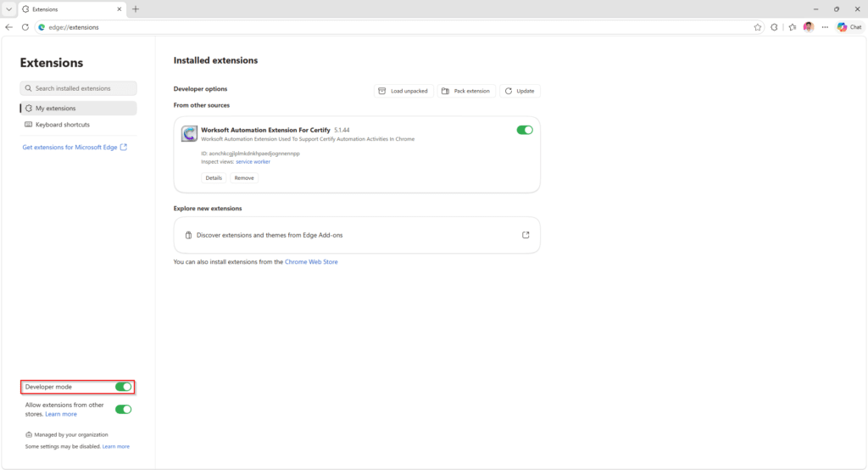Close the Extensions tab
Image resolution: width=868 pixels, height=470 pixels.
click(119, 9)
